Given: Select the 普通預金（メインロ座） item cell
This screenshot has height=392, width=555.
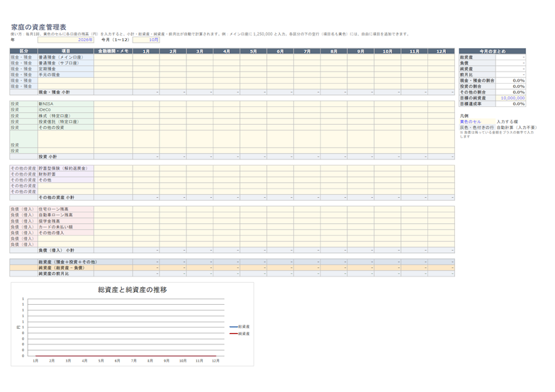Looking at the screenshot, I should point(66,57).
